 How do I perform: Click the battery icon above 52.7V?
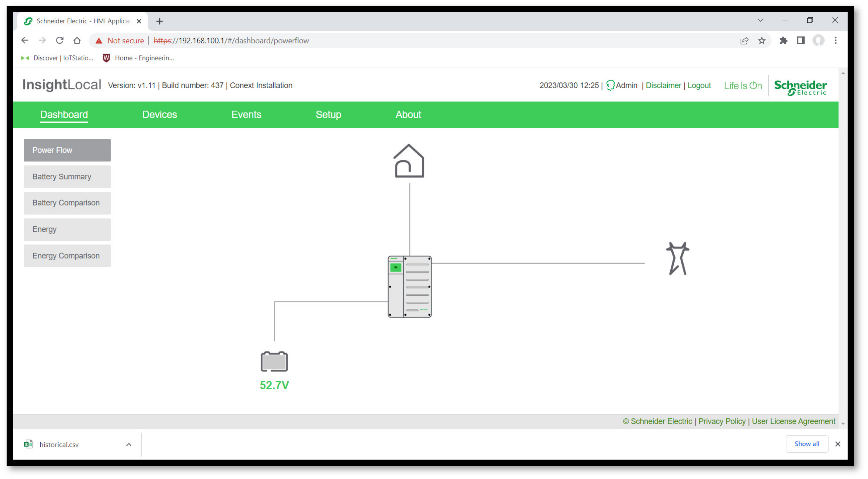[274, 362]
